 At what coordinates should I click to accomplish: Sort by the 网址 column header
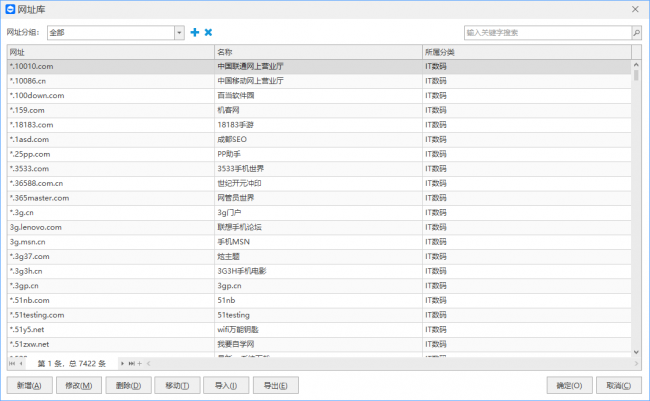[x=111, y=52]
